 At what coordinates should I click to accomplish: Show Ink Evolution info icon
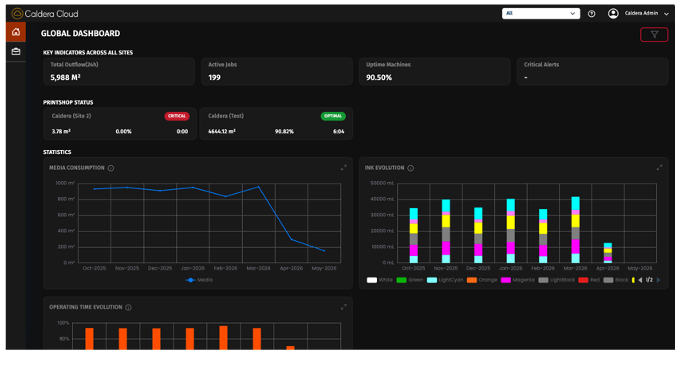click(x=411, y=168)
